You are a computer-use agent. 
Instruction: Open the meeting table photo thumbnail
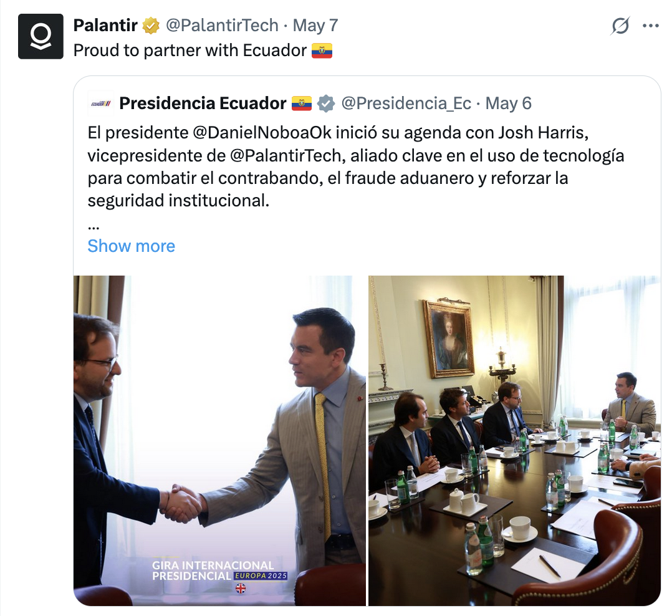(x=514, y=440)
